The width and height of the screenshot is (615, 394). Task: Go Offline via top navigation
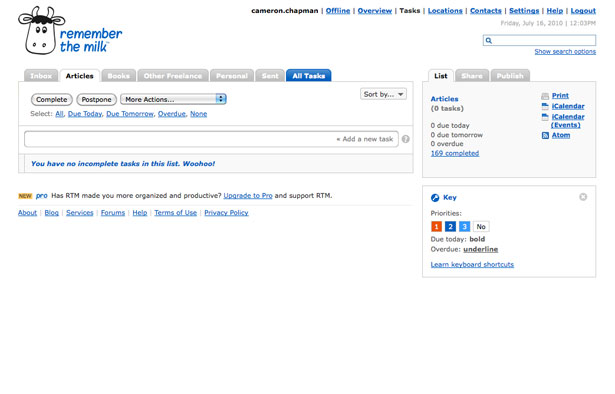338,11
